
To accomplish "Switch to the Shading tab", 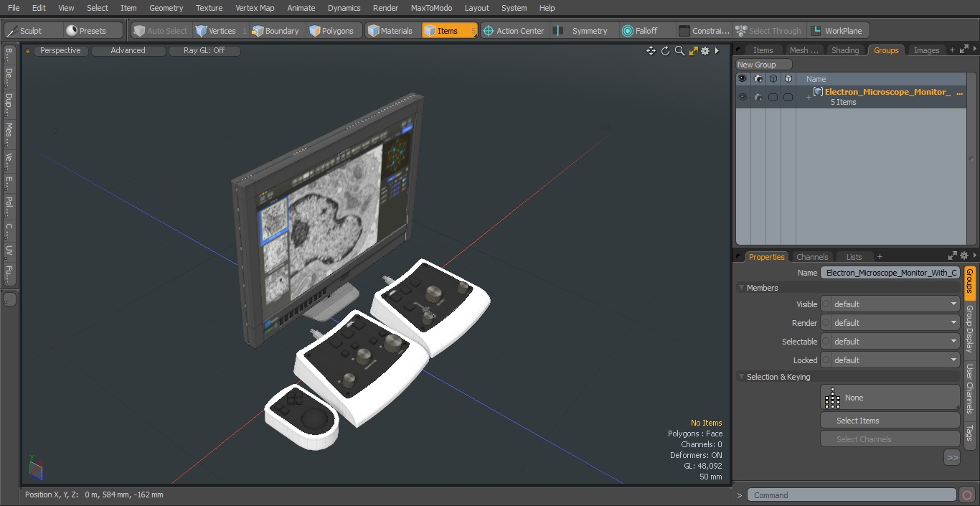I will (845, 50).
